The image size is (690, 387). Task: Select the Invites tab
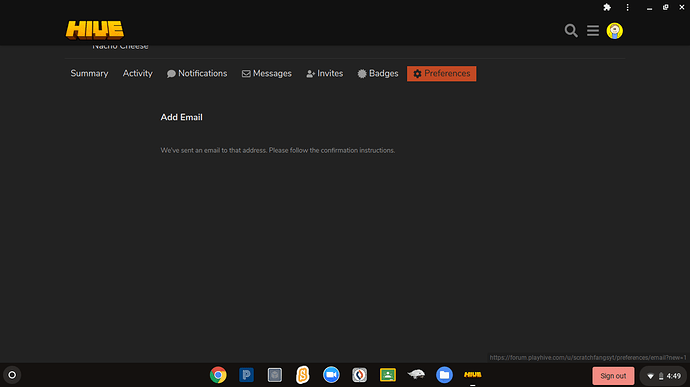325,74
